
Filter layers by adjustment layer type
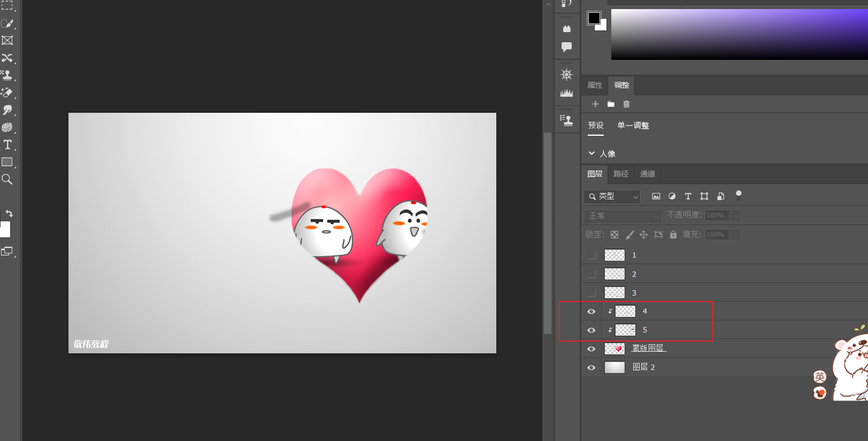[672, 196]
